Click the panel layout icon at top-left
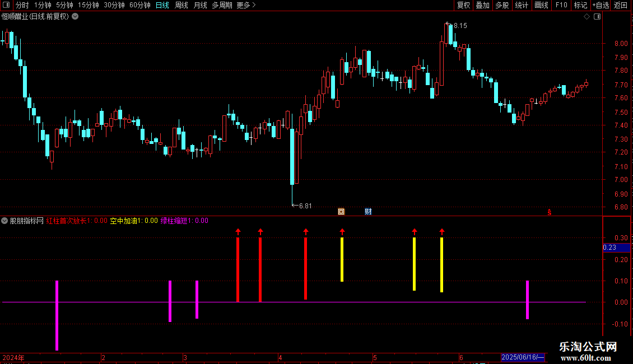 [x=6, y=5]
